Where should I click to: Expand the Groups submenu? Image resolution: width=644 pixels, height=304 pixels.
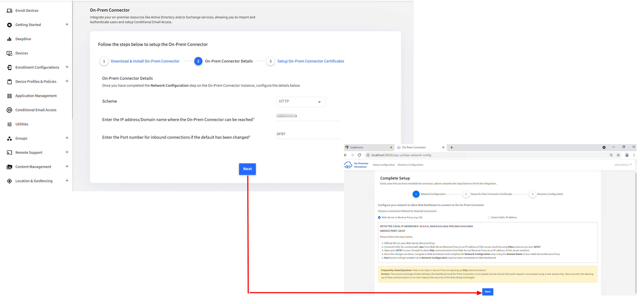[67, 138]
